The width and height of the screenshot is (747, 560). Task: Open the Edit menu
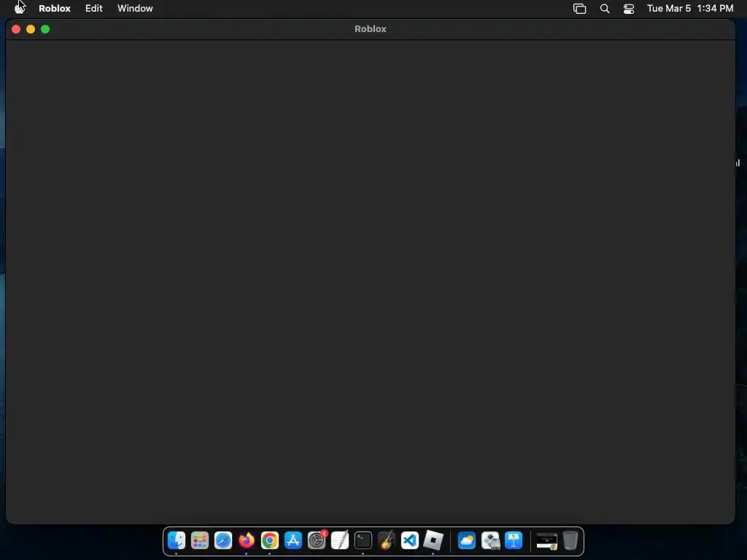94,8
